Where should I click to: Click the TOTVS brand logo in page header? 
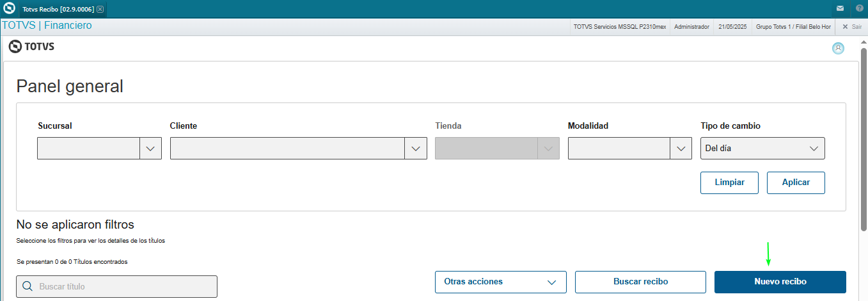pyautogui.click(x=31, y=47)
